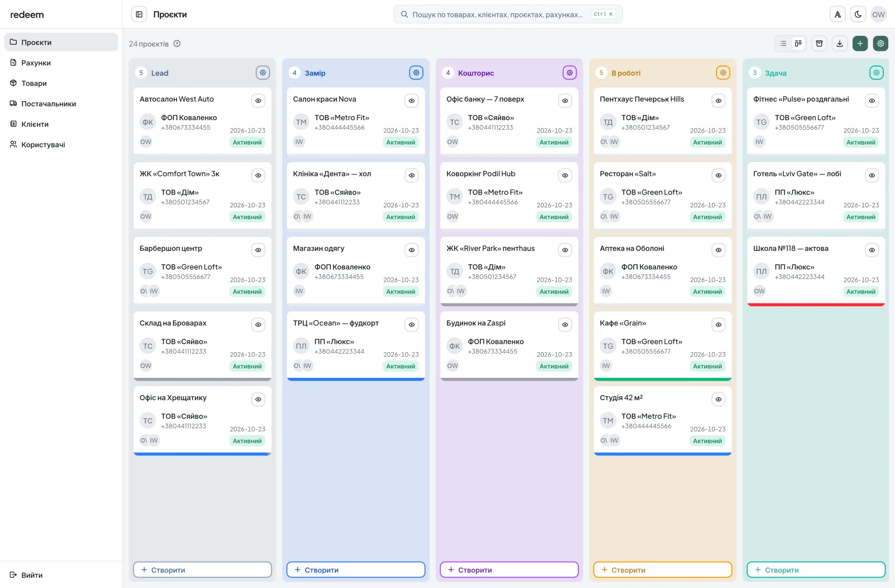The width and height of the screenshot is (895, 588).
Task: Click the download export icon
Action: point(840,44)
